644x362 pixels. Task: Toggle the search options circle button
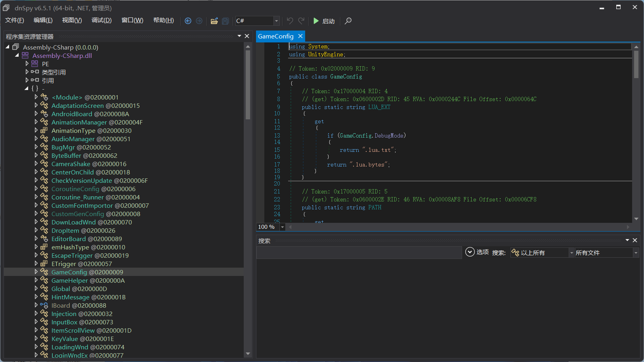click(x=470, y=252)
